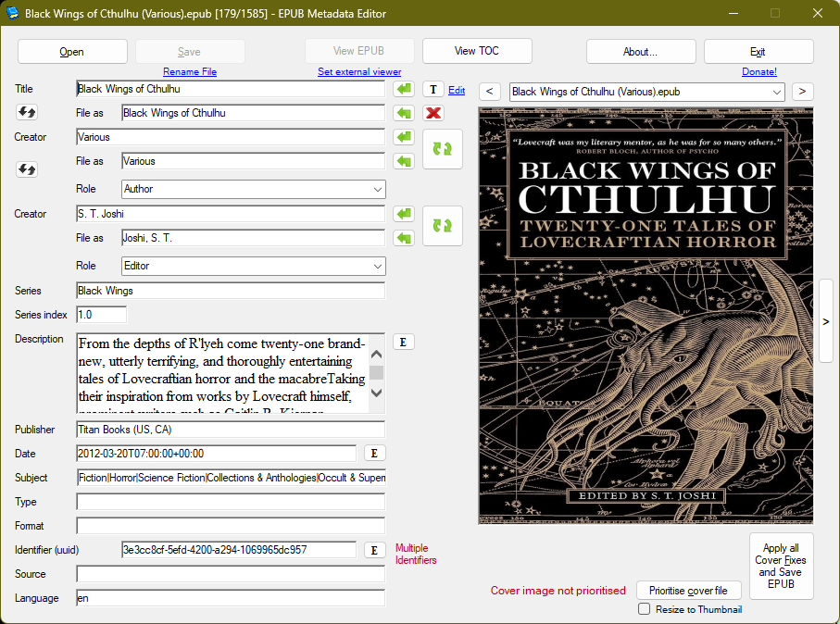
Task: Click the Cover image not prioritised text
Action: tap(558, 591)
